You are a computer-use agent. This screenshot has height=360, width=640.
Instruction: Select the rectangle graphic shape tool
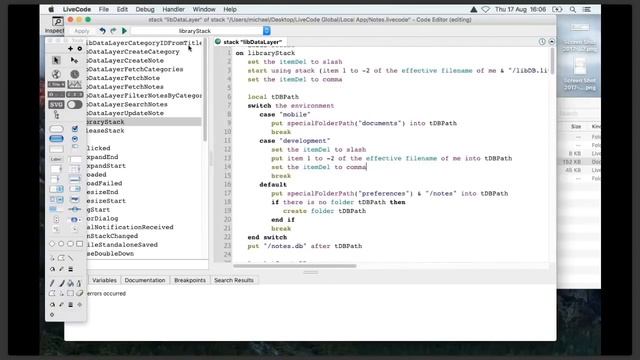click(80, 244)
